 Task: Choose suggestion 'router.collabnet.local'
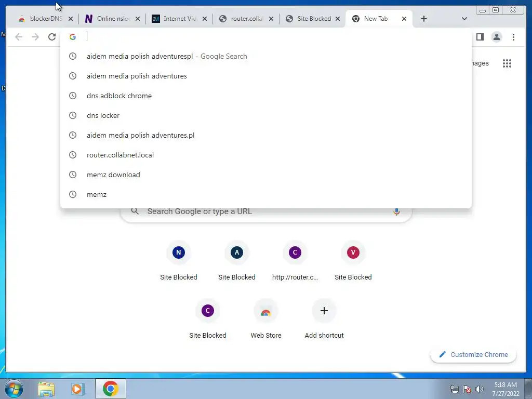tap(265, 155)
